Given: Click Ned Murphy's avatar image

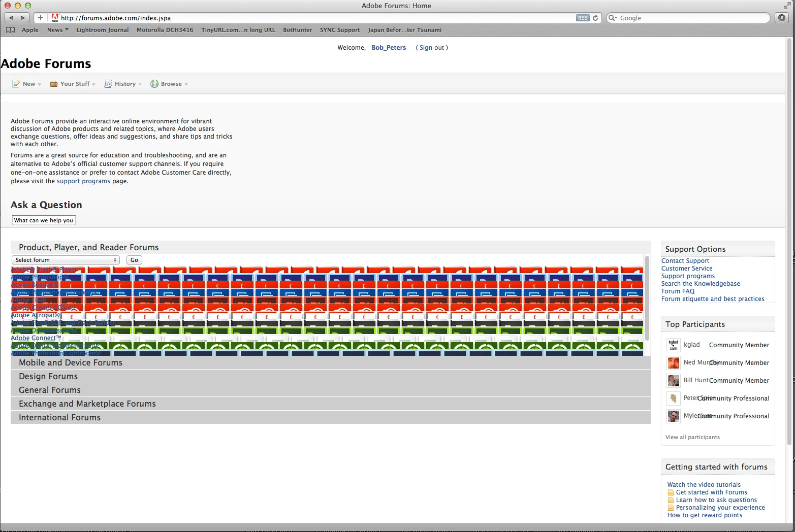Looking at the screenshot, I should click(x=674, y=363).
